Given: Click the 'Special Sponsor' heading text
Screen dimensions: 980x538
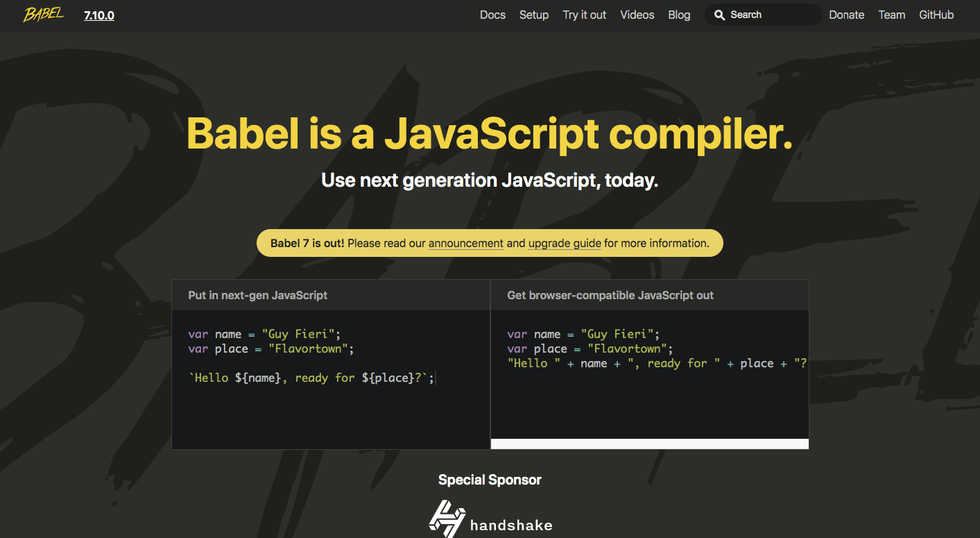Looking at the screenshot, I should (x=490, y=480).
